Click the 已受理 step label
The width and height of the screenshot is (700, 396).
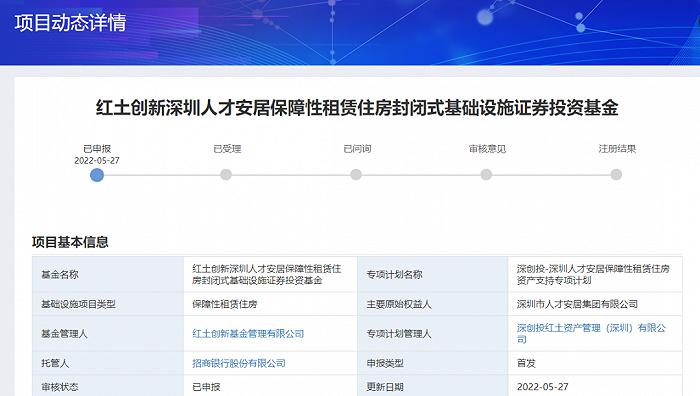click(x=227, y=149)
